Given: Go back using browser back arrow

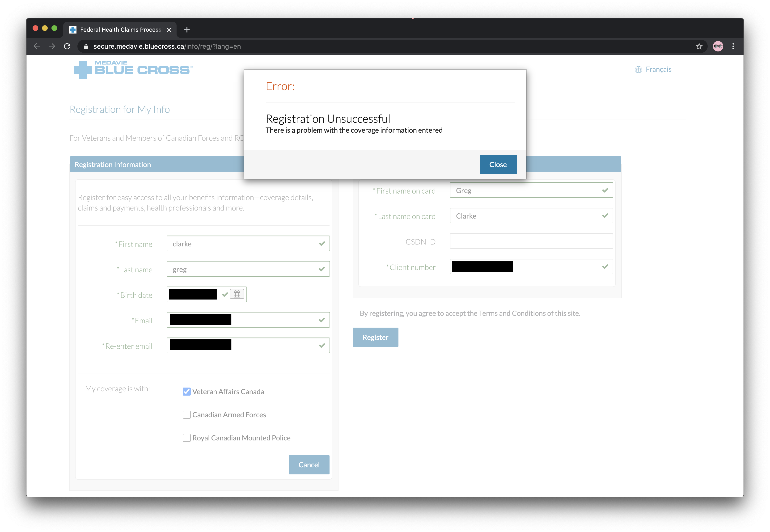Looking at the screenshot, I should [x=37, y=46].
